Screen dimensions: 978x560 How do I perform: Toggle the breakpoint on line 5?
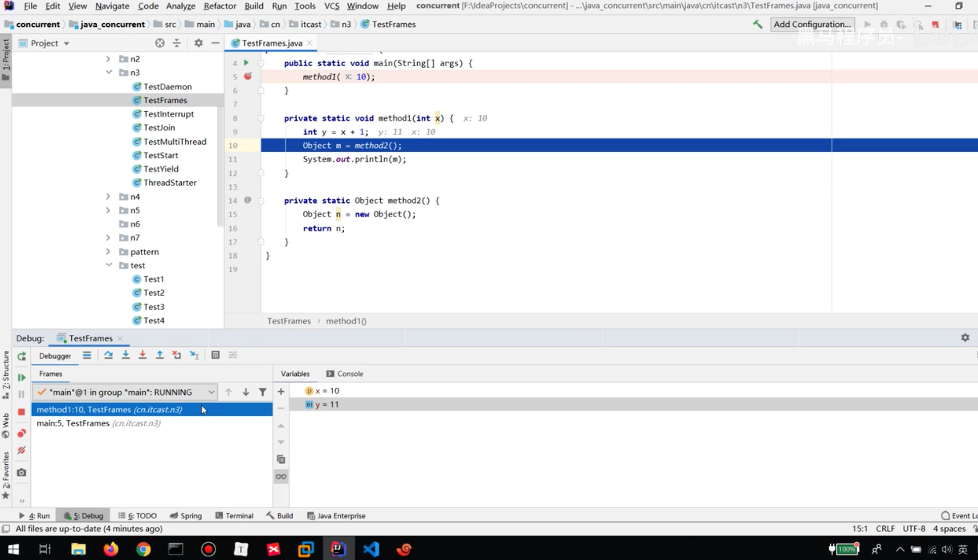[248, 77]
